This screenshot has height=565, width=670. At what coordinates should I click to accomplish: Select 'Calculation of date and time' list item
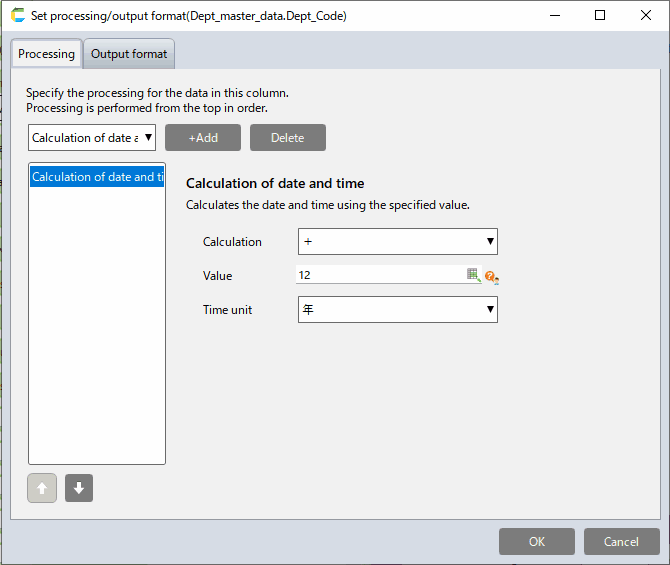tap(96, 177)
